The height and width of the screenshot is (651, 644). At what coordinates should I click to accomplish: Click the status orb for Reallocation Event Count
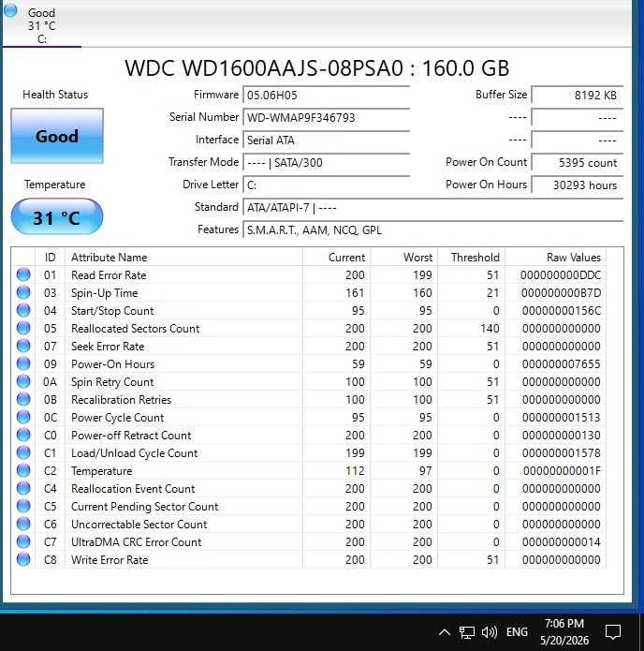pyautogui.click(x=23, y=488)
